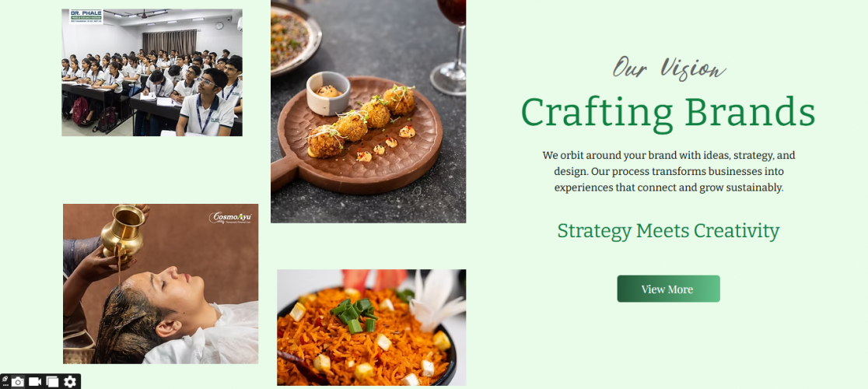Click the View More button
Viewport: 868px width, 389px height.
668,289
